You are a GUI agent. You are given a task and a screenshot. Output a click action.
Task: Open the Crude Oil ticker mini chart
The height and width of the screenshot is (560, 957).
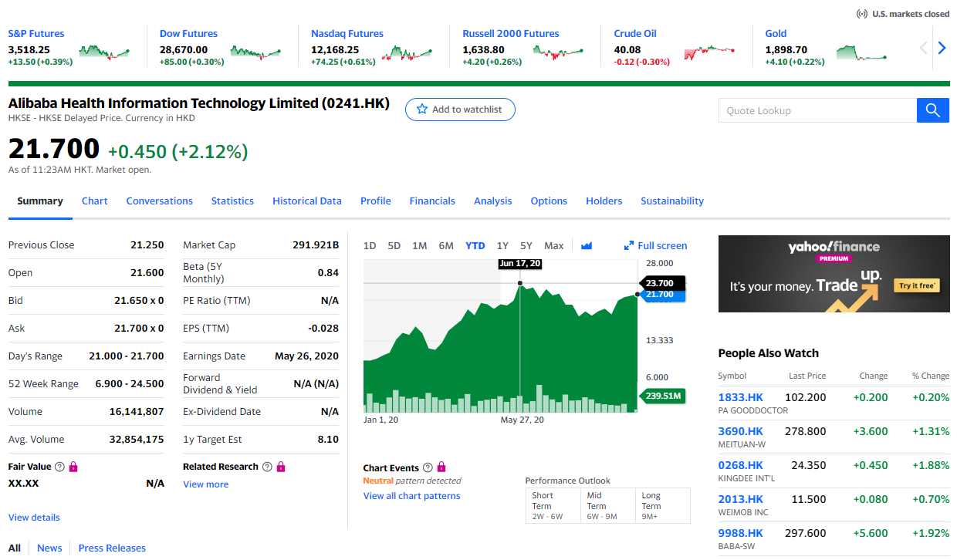pos(708,52)
